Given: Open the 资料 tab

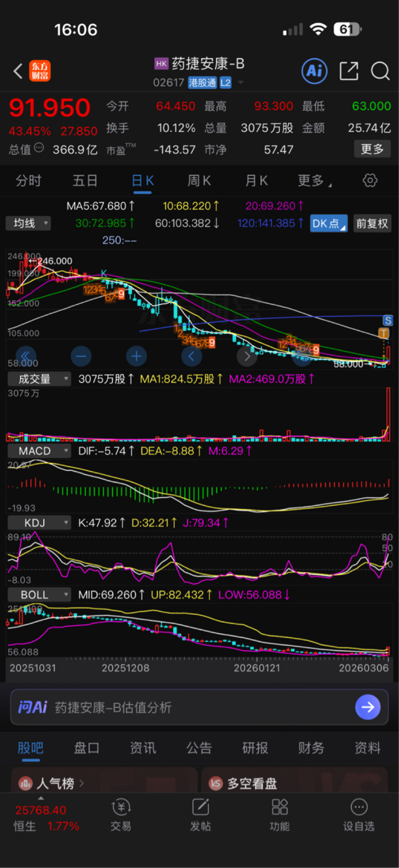Looking at the screenshot, I should pyautogui.click(x=368, y=747).
